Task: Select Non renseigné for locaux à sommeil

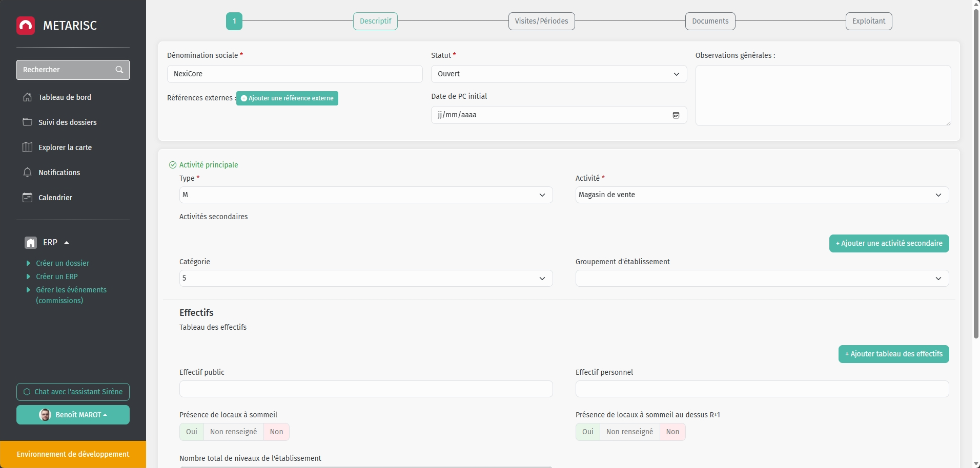Action: coord(234,432)
